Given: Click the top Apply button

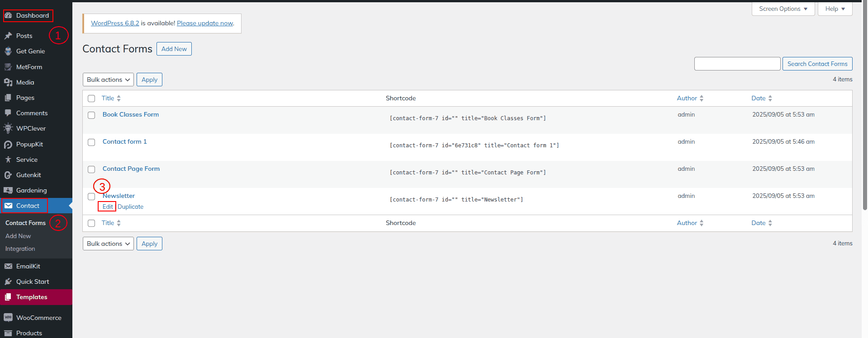Looking at the screenshot, I should [x=149, y=80].
